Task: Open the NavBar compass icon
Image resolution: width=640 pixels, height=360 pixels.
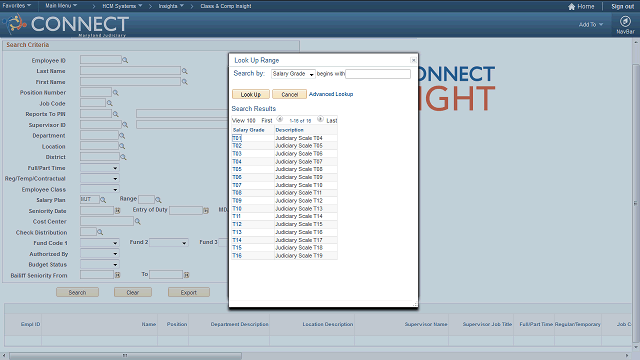Action: pos(625,21)
